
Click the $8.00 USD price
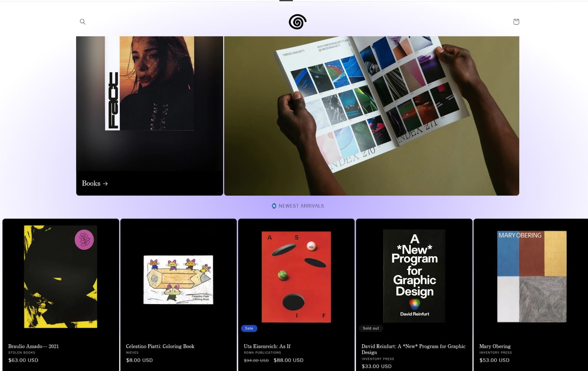tap(139, 360)
